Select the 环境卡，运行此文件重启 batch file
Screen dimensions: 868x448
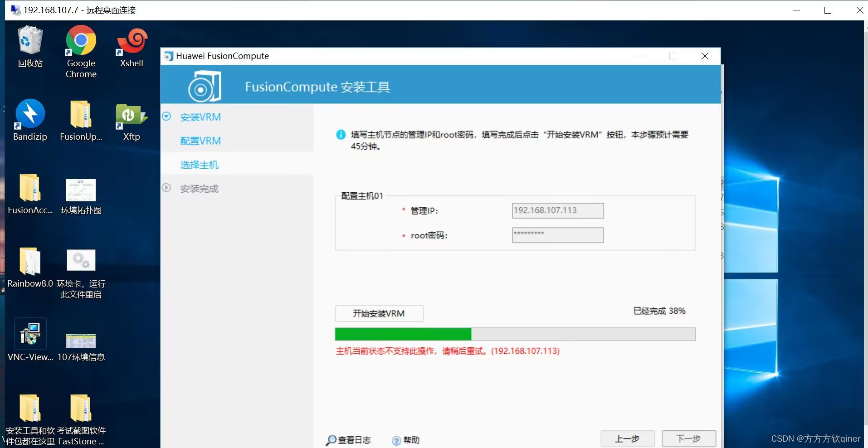(x=81, y=273)
